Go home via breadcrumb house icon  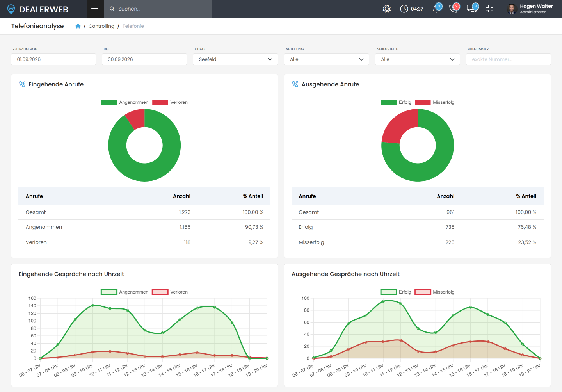(x=78, y=26)
